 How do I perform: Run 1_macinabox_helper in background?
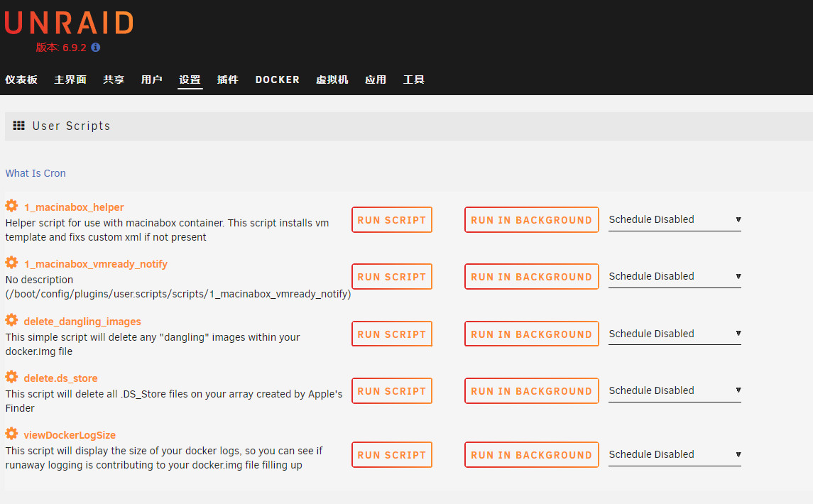coord(532,220)
